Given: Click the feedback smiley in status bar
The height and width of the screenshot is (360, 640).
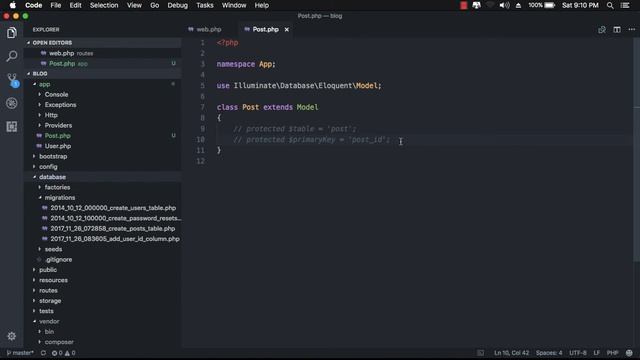Looking at the screenshot, I should 629,353.
